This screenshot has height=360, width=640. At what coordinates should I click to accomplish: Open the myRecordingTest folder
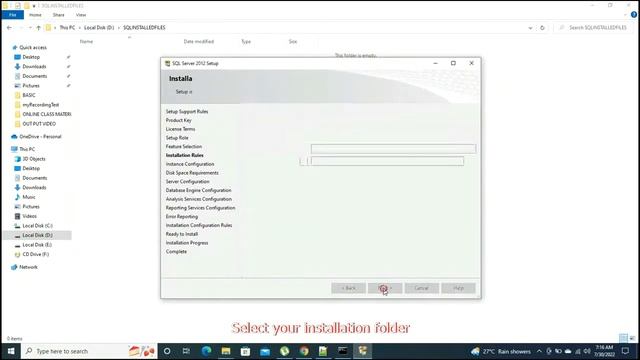click(x=40, y=105)
